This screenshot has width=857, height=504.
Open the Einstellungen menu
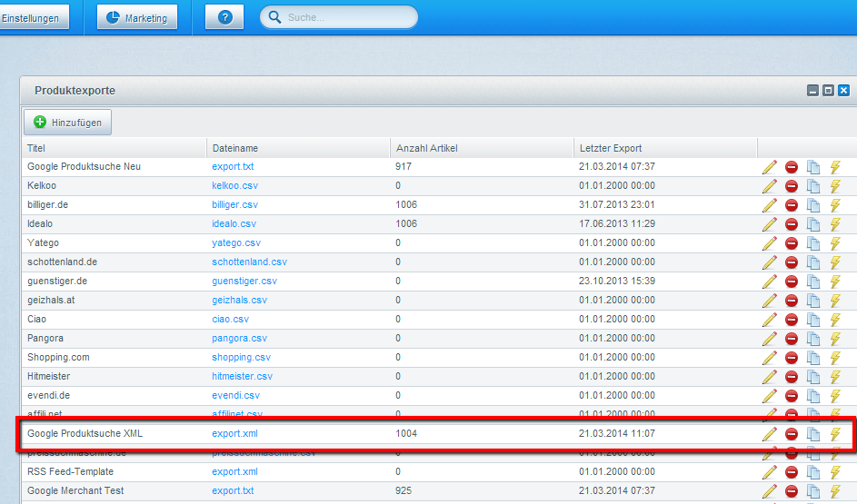(33, 17)
